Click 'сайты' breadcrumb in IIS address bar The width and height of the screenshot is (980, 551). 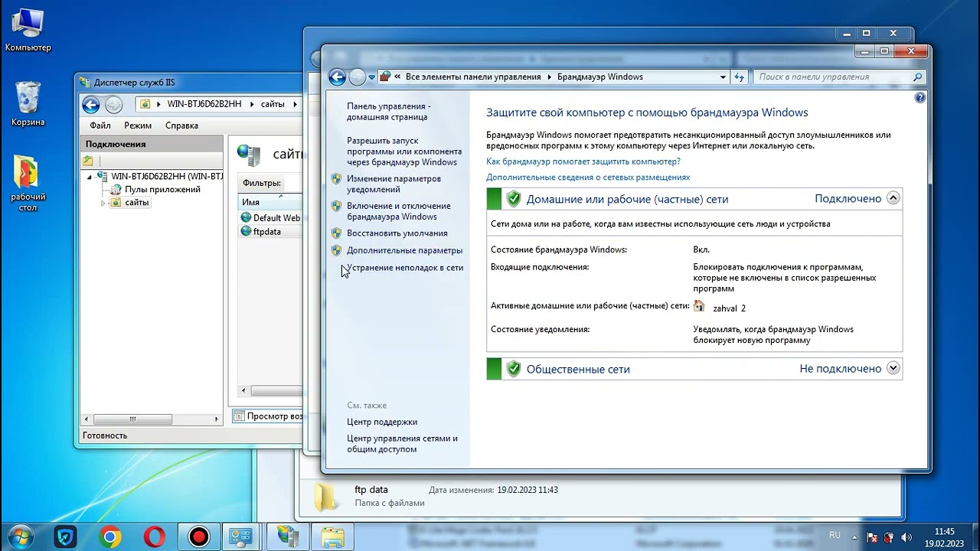tap(273, 104)
